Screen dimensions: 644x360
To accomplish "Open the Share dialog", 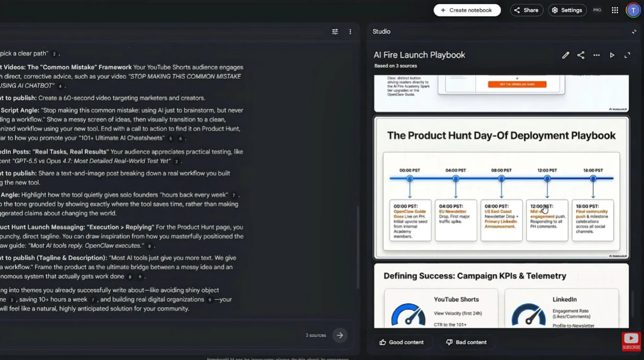I will 526,10.
